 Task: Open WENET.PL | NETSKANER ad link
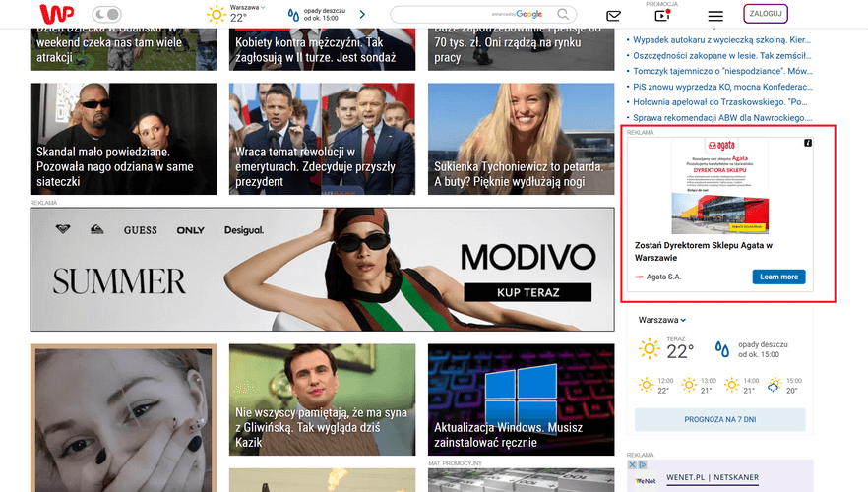click(x=713, y=477)
